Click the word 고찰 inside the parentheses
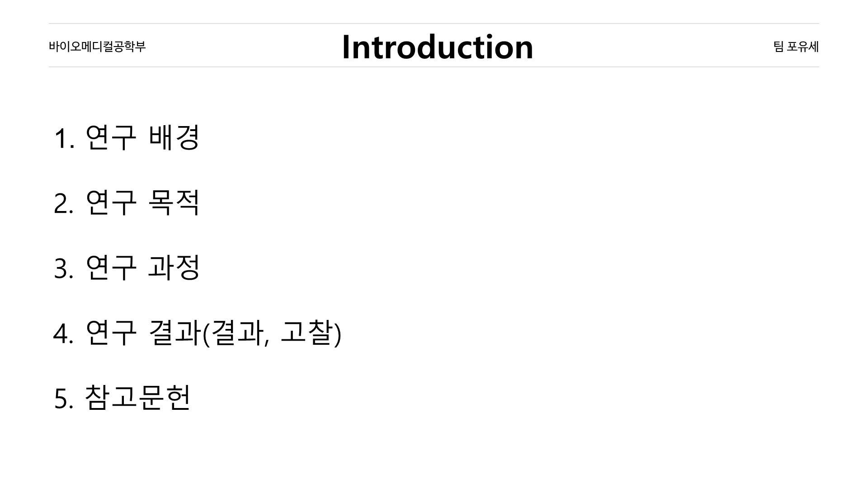 tap(307, 333)
